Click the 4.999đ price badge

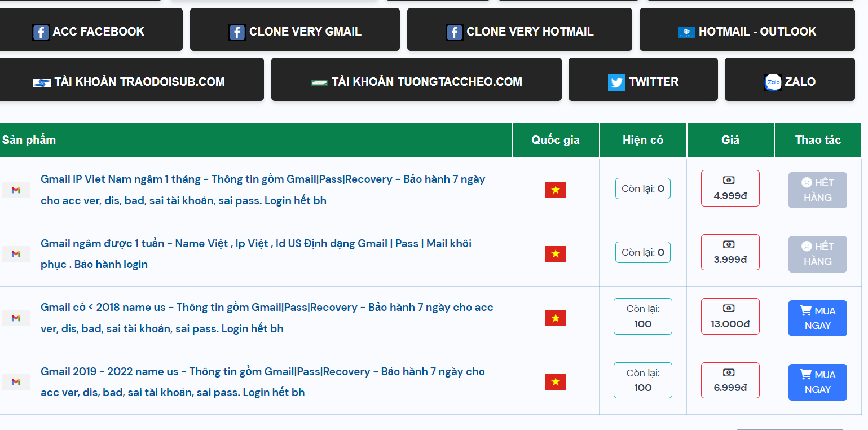coord(730,188)
